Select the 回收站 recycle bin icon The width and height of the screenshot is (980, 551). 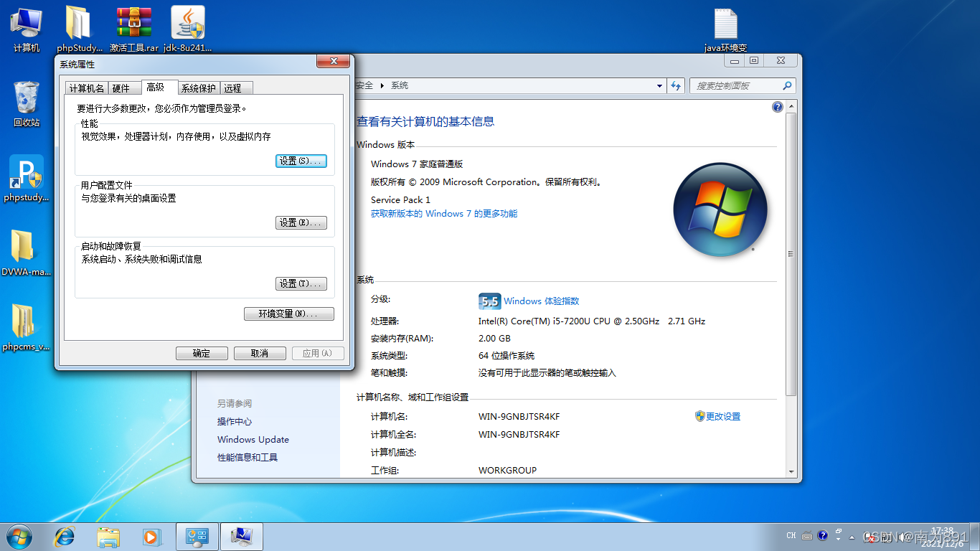click(x=27, y=103)
